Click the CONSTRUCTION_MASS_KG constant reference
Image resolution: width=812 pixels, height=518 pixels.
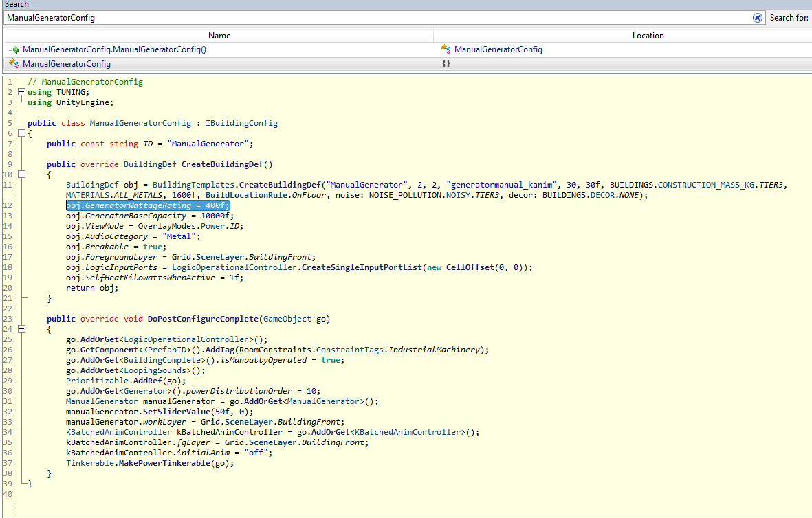[x=706, y=185]
